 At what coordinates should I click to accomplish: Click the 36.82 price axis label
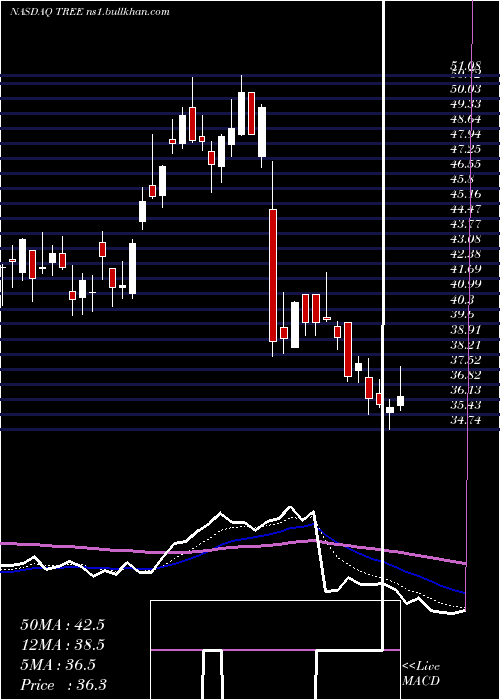click(x=465, y=375)
